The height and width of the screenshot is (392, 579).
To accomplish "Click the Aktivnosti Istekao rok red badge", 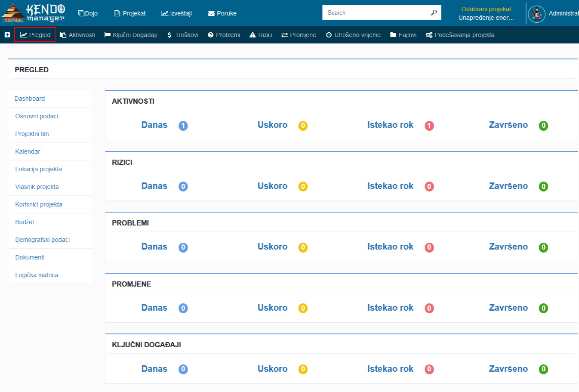I will 429,126.
